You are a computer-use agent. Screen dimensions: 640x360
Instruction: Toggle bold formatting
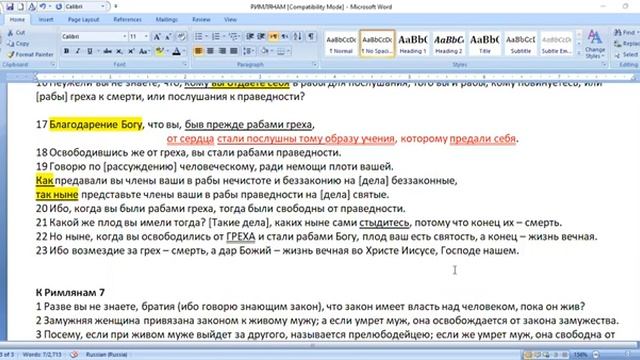point(66,51)
